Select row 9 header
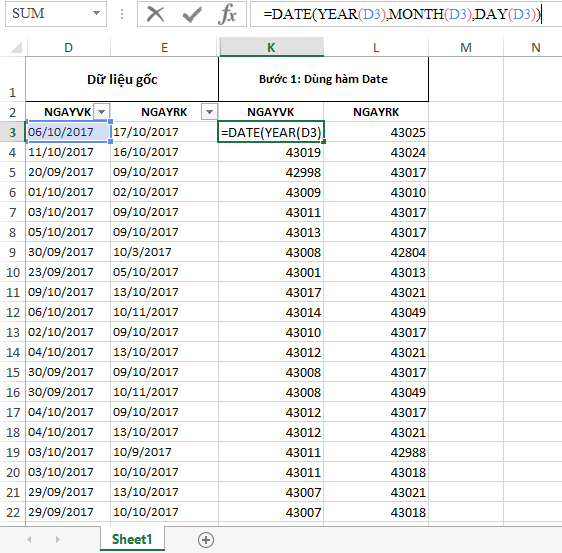Screen dimensions: 562x553 click(13, 252)
